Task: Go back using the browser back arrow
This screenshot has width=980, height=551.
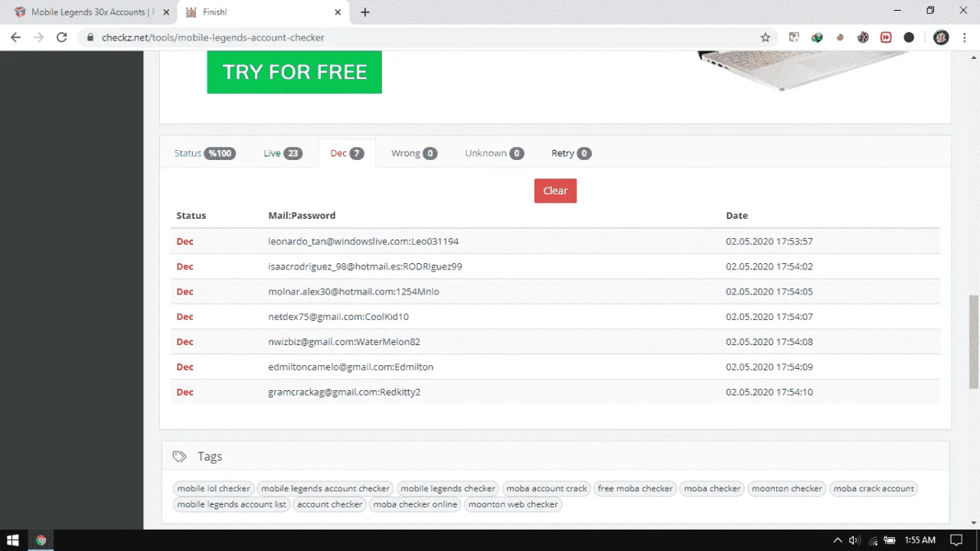Action: [15, 37]
